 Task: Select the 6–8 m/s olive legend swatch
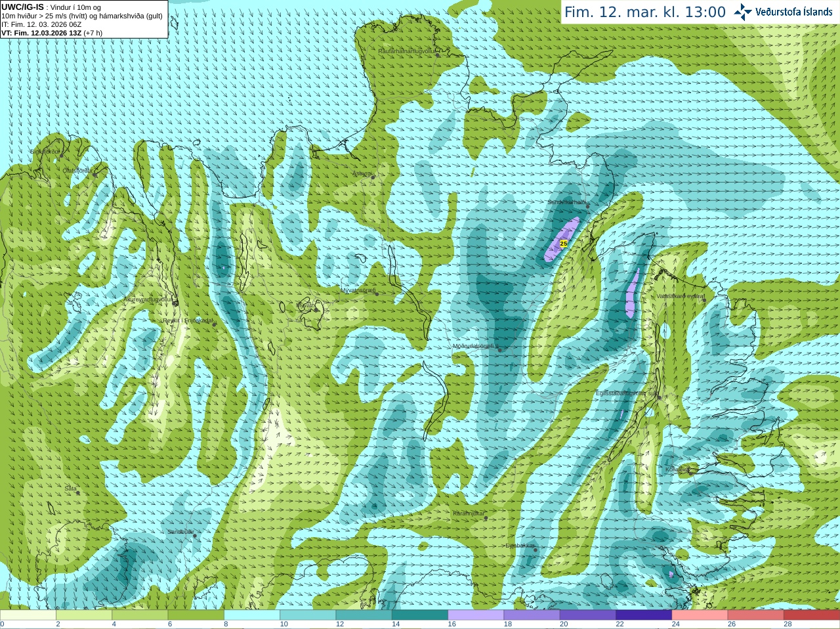pos(196,615)
